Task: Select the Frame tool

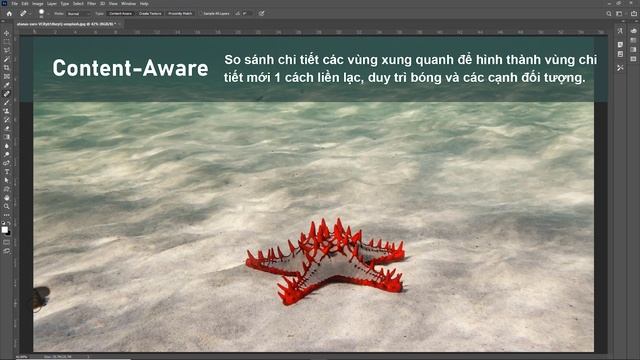Action: click(x=7, y=76)
